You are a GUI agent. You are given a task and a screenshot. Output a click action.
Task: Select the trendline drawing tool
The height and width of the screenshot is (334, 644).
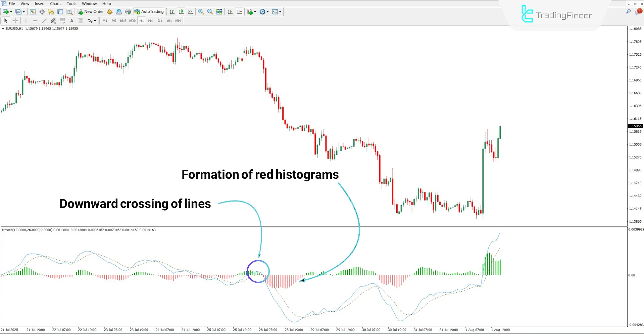44,20
